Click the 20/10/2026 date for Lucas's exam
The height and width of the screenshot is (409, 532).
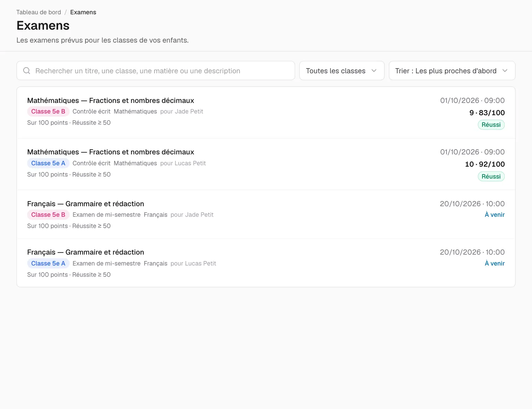coord(472,252)
